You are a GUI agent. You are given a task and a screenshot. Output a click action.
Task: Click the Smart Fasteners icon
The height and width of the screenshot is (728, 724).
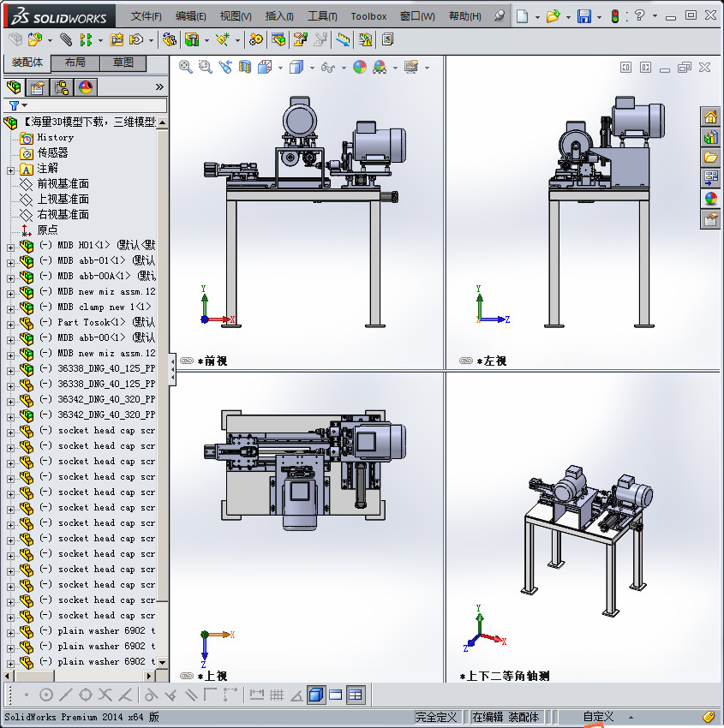pyautogui.click(x=117, y=40)
